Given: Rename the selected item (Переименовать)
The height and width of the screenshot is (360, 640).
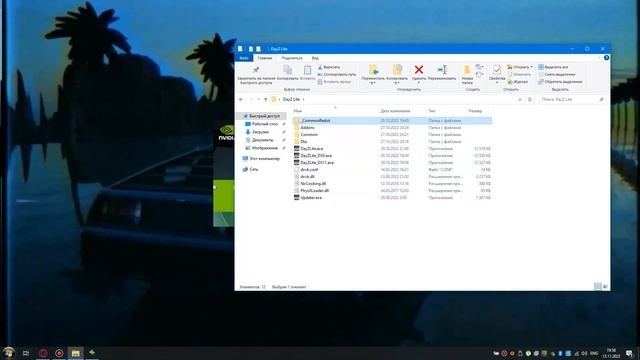Looking at the screenshot, I should click(x=442, y=73).
